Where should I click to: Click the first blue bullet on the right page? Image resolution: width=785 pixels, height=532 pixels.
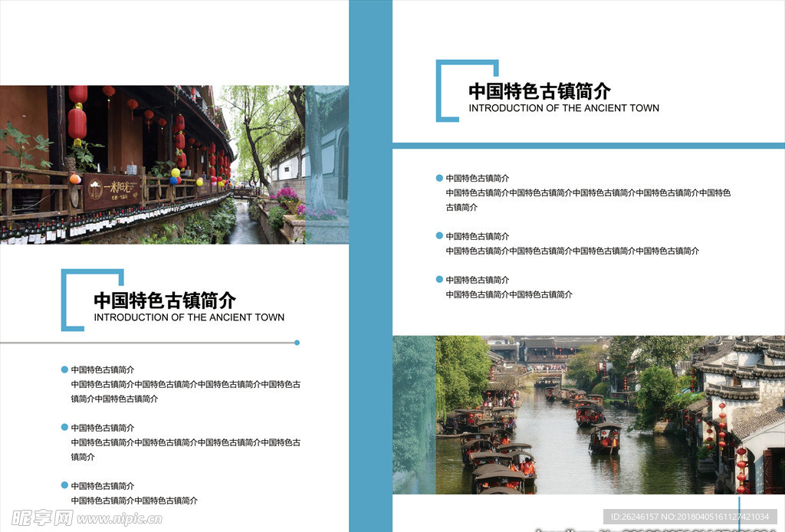coord(439,178)
